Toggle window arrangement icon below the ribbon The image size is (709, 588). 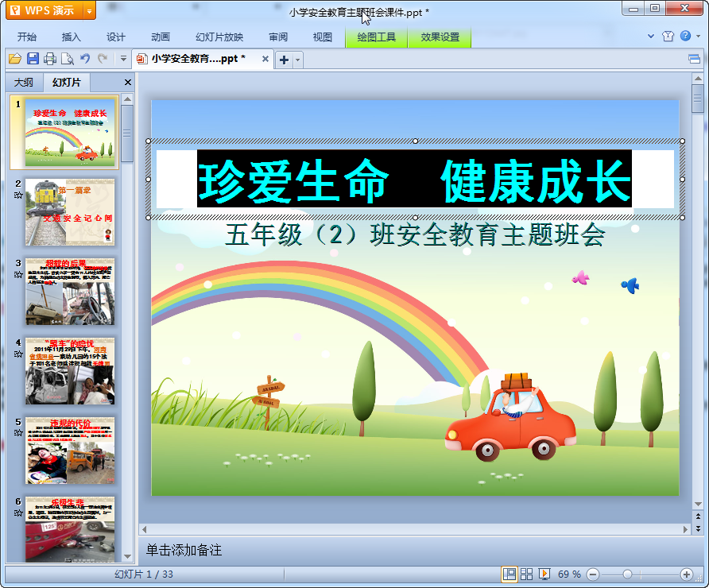click(x=694, y=59)
